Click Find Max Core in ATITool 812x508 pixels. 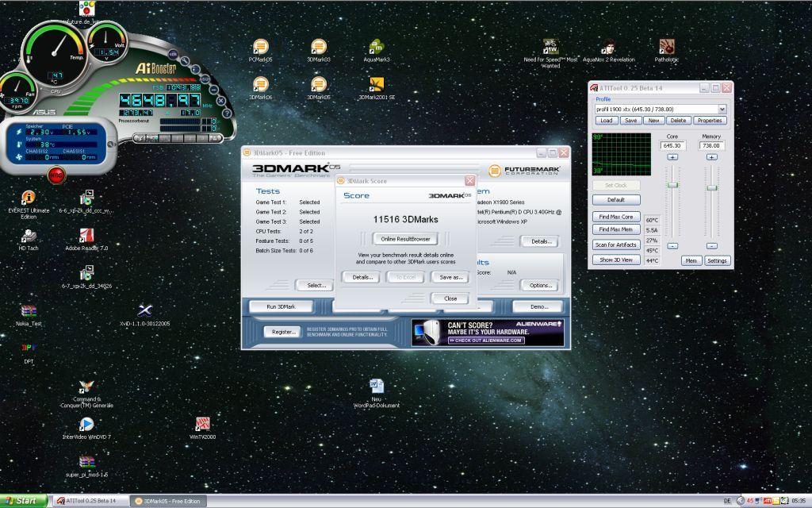[616, 217]
